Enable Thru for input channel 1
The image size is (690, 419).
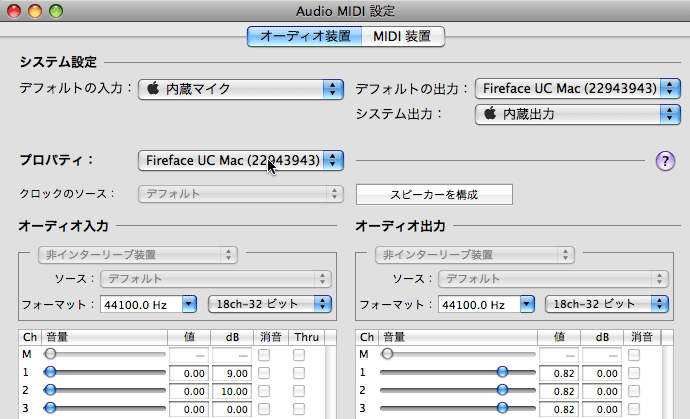point(299,372)
